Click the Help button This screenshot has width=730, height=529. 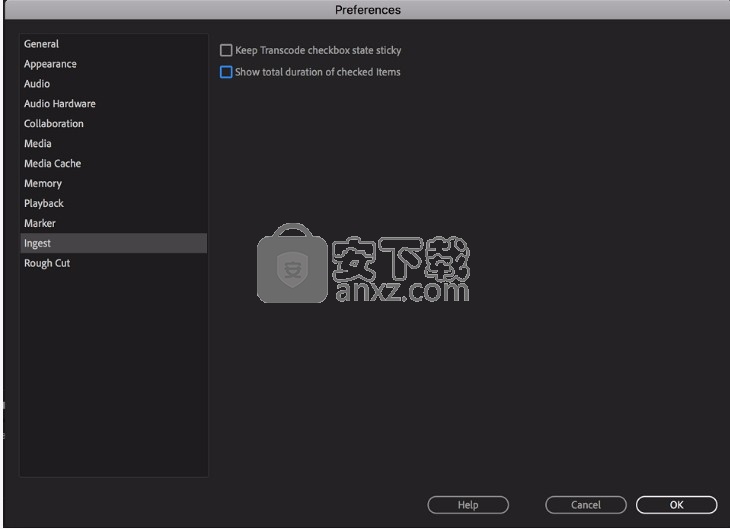[468, 505]
